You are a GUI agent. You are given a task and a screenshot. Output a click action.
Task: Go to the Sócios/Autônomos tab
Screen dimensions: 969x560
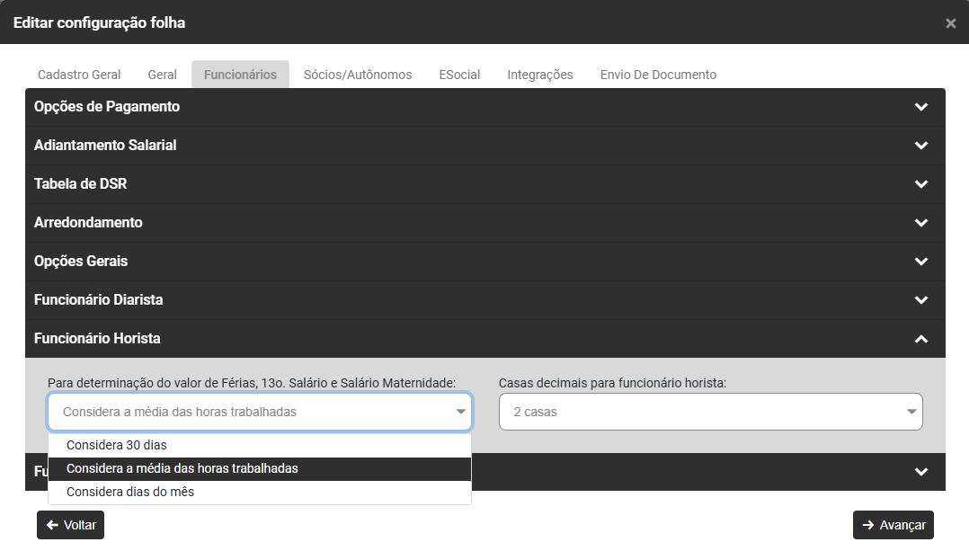click(x=358, y=75)
